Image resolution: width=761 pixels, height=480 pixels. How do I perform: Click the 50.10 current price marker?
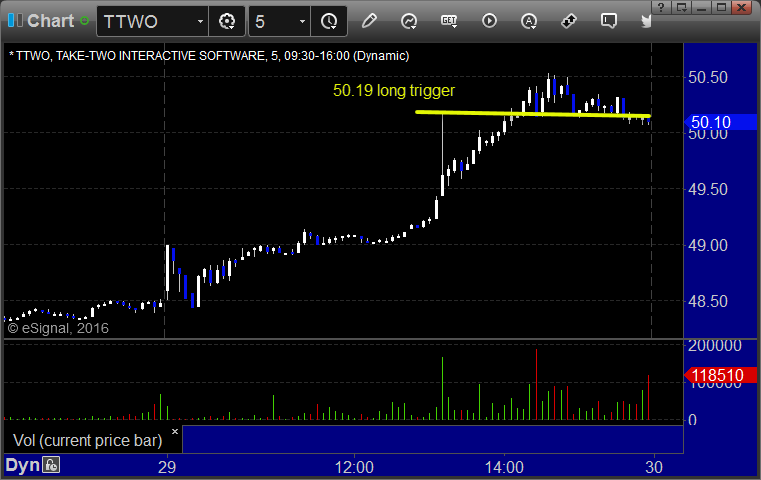coord(720,122)
